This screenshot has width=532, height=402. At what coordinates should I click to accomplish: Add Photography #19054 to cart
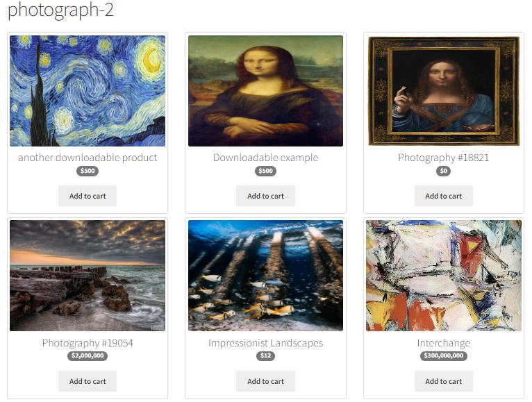point(88,381)
